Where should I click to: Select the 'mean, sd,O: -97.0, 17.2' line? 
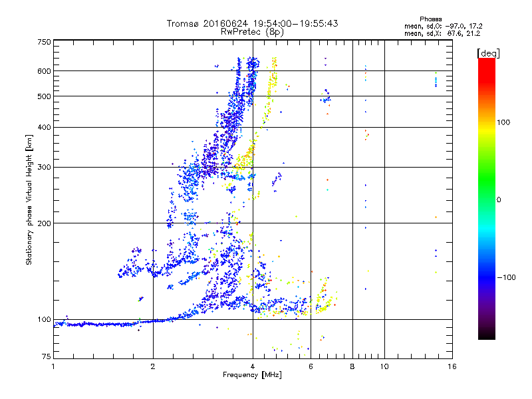coord(443,26)
